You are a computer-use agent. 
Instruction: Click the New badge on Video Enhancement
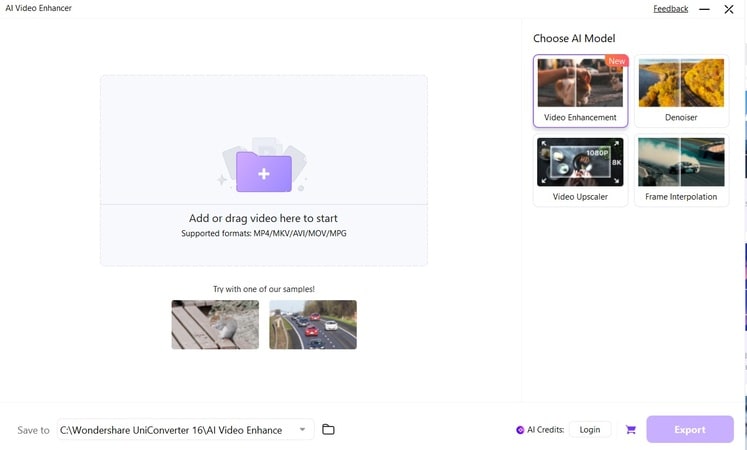click(616, 61)
